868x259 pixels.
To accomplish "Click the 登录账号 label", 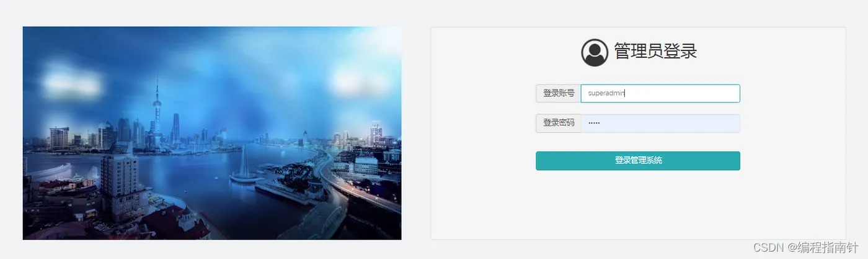I will [x=559, y=93].
